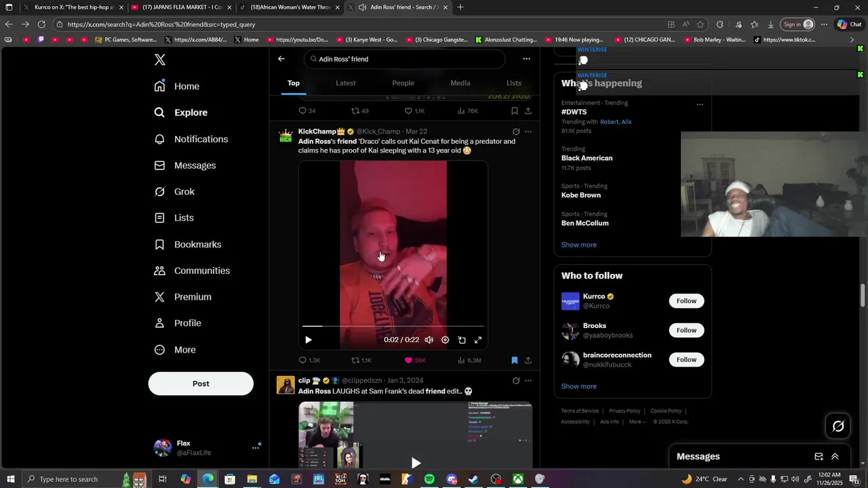Switch to the People tab

tap(403, 83)
